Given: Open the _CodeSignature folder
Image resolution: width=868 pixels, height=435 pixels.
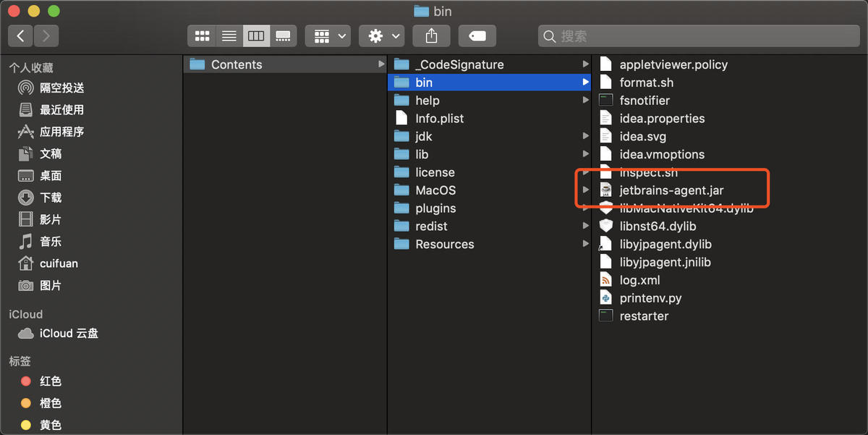Looking at the screenshot, I should (490, 64).
